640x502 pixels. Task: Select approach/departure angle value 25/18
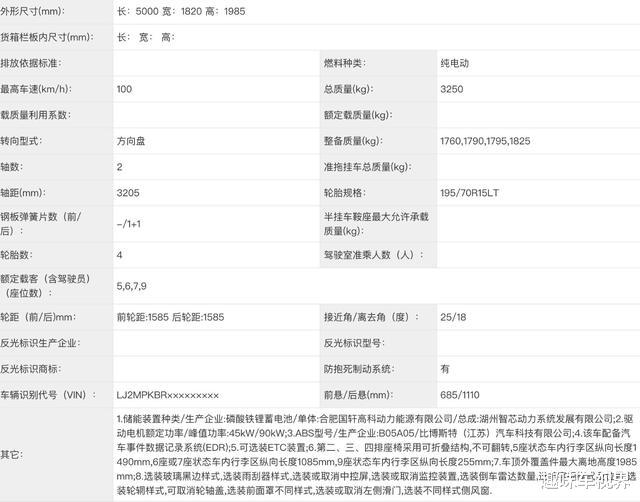(453, 317)
